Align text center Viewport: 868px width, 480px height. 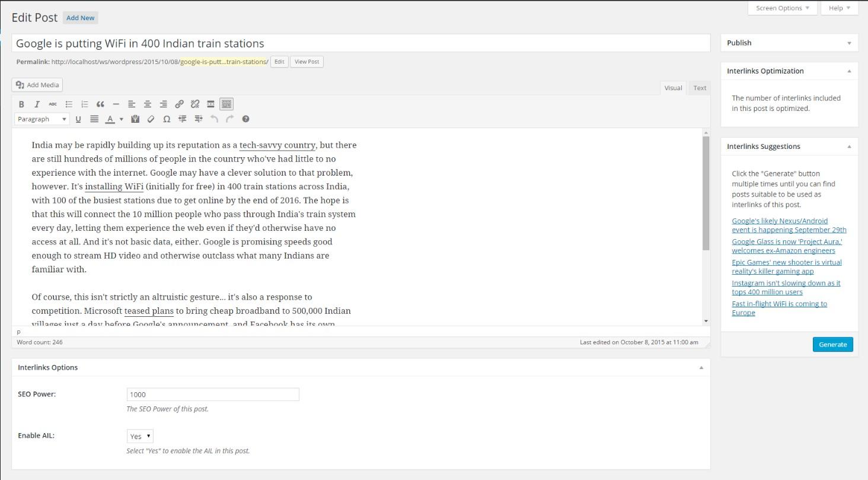(x=148, y=104)
